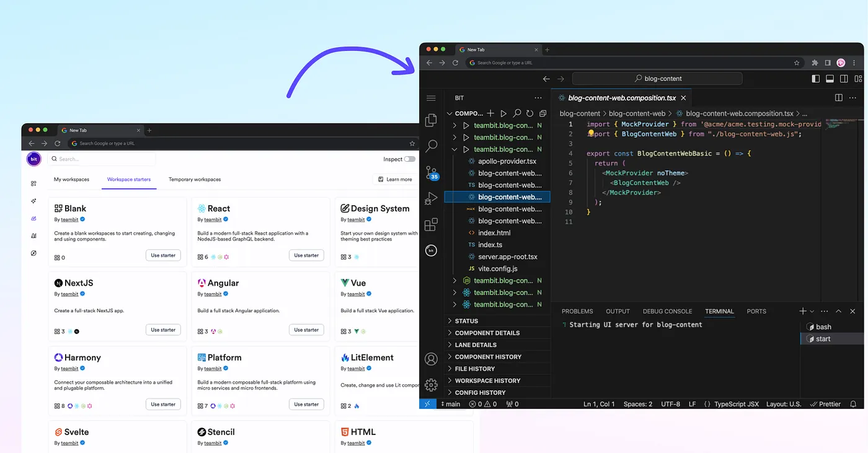This screenshot has height=453, width=868.
Task: Click the Bit icon in activity bar
Action: point(432,250)
